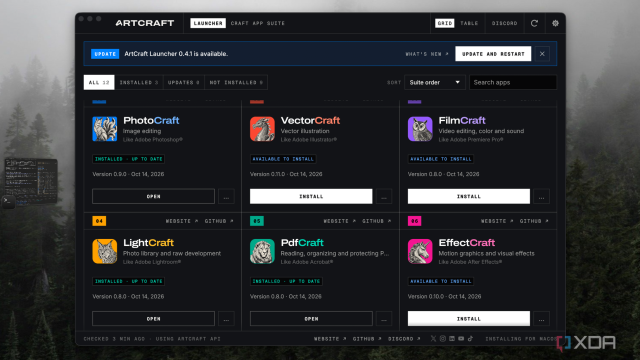The image size is (640, 360).
Task: Click the LightCraft lynx app icon
Action: pyautogui.click(x=104, y=251)
